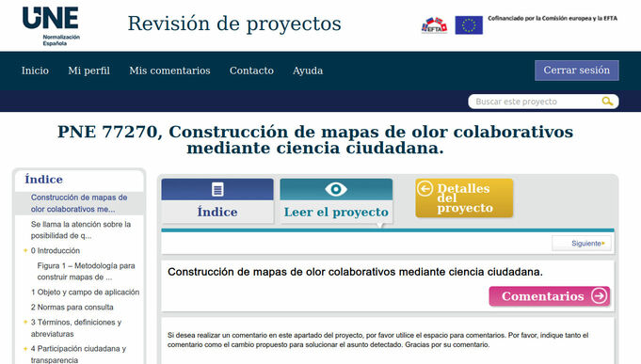Click the EFTA flags logo
Screen dimensions: 641x364
[434, 25]
